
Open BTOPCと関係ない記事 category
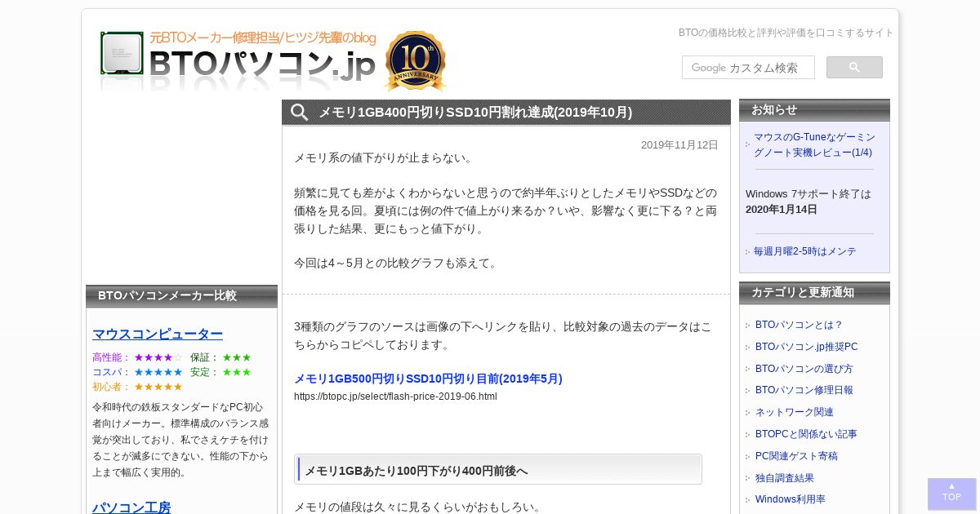point(806,434)
